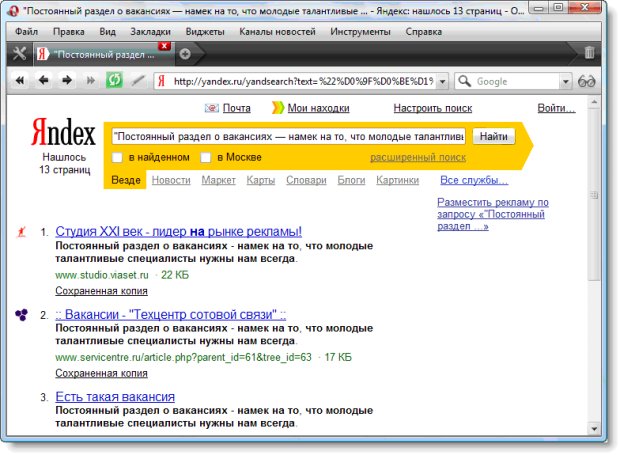620x455 pixels.
Task: Open the address bar history dropdown
Action: (x=443, y=82)
